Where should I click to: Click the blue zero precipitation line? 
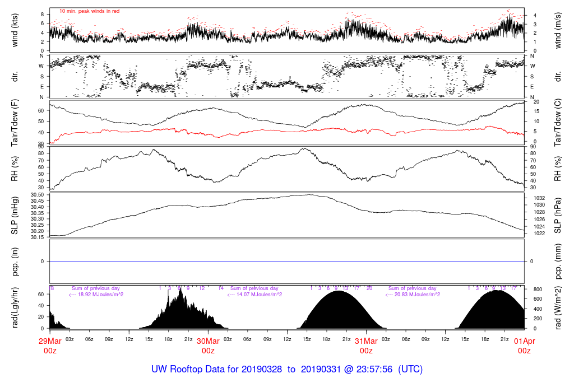click(287, 262)
